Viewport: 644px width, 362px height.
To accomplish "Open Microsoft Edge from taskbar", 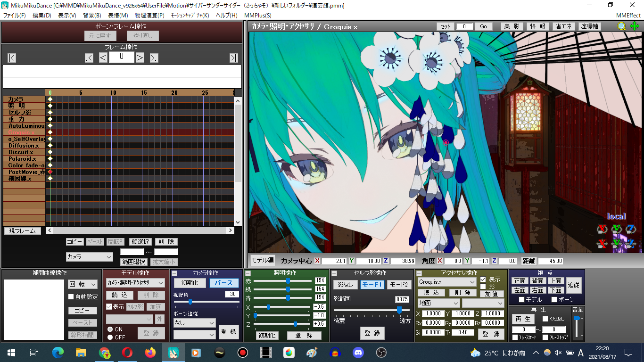I will 58,353.
